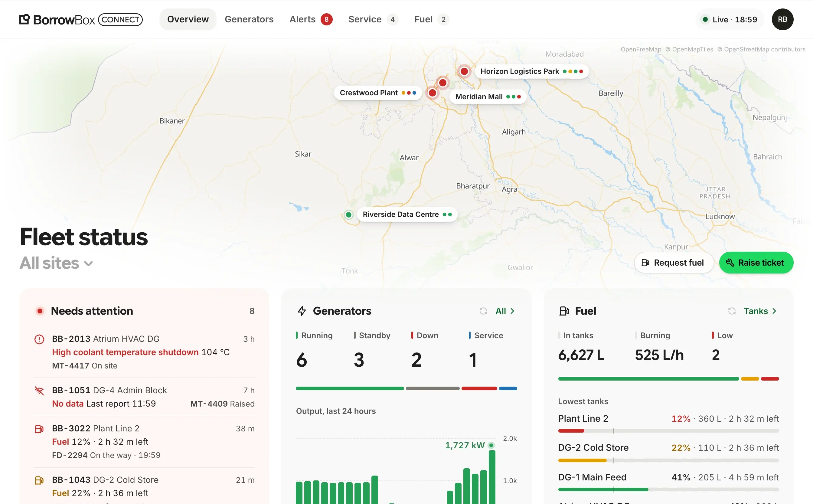
Task: Select the Fuel tab
Action: point(432,19)
